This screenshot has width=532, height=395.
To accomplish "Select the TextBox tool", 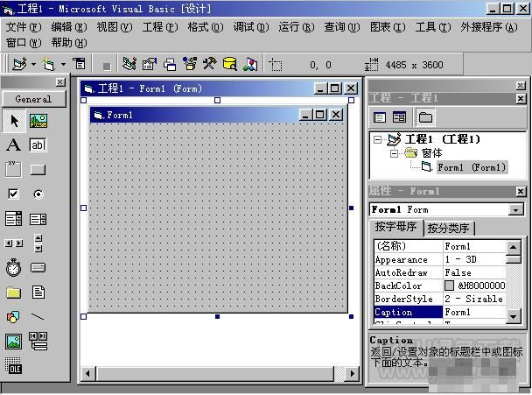I will point(38,145).
